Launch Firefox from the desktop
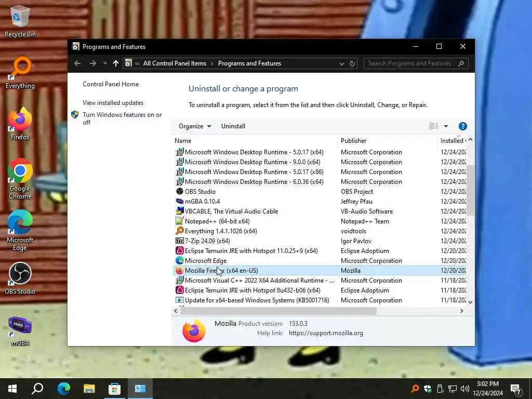Image resolution: width=532 pixels, height=399 pixels. 20,124
